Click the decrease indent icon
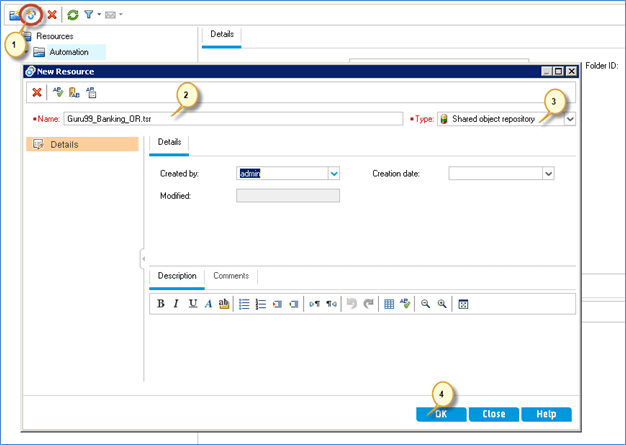Image resolution: width=626 pixels, height=445 pixels. coord(293,304)
